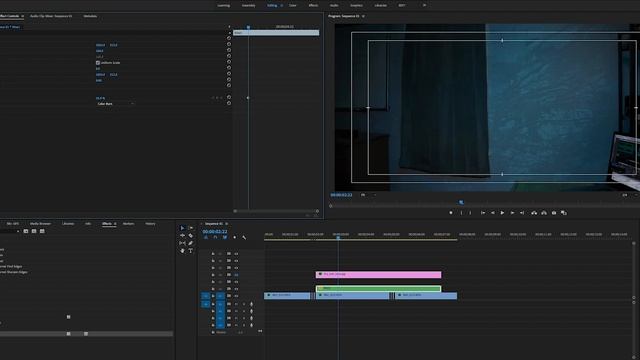Switch to the Color workspace

click(x=293, y=6)
